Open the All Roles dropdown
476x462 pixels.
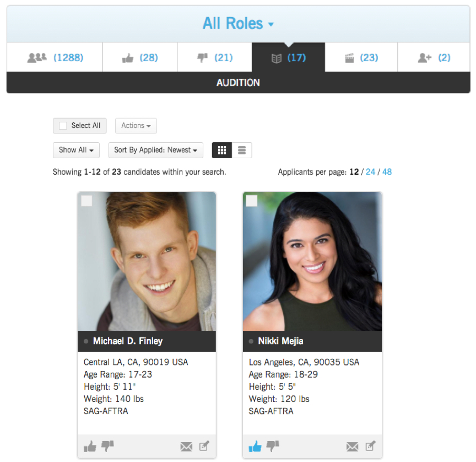238,24
